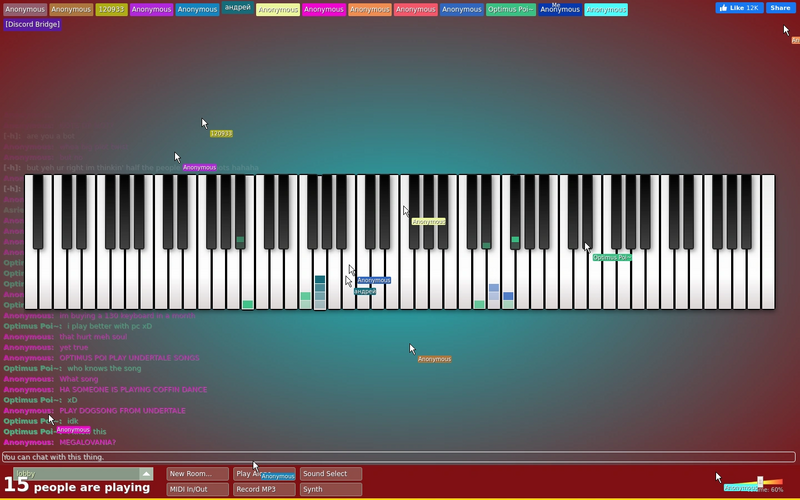
Task: Open the Sound Select menu
Action: 331,473
